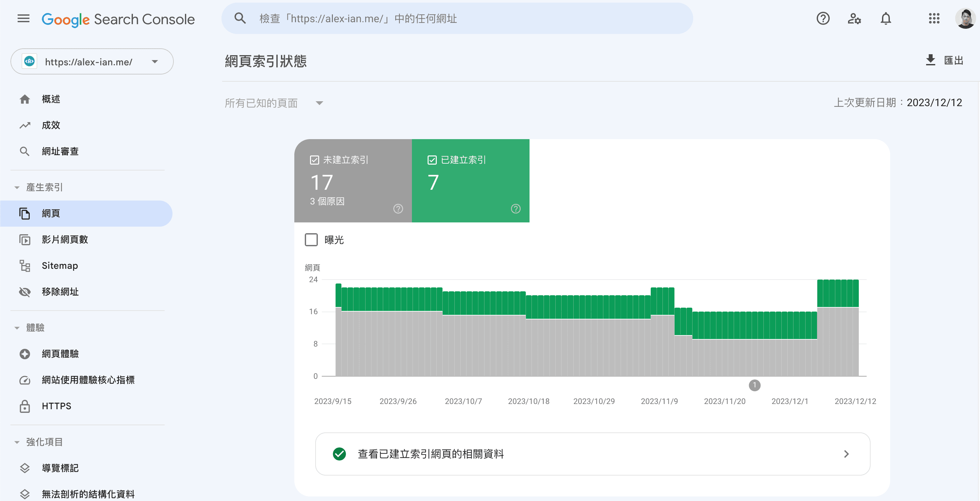Open 網站使用體驗核心指標 report
This screenshot has height=501, width=980.
(88, 380)
